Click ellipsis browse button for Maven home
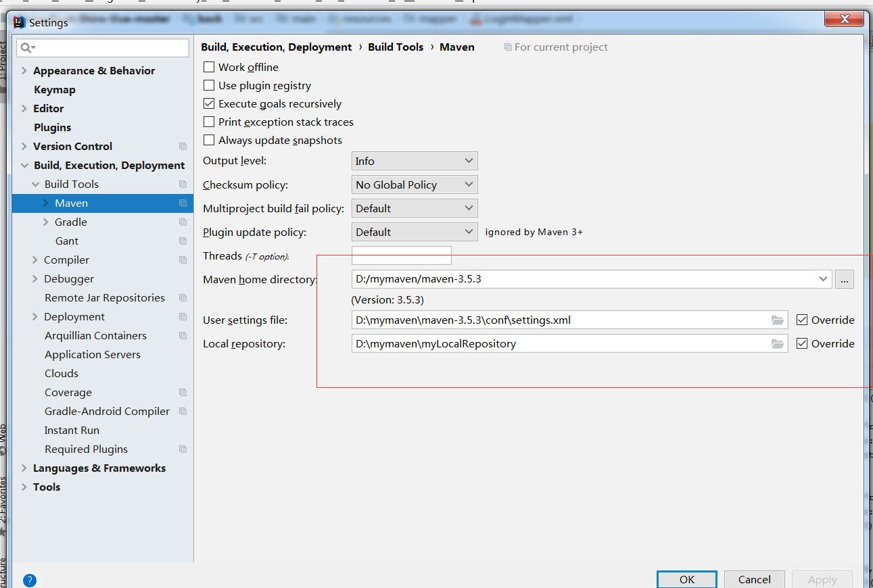Image resolution: width=873 pixels, height=588 pixels. (845, 278)
